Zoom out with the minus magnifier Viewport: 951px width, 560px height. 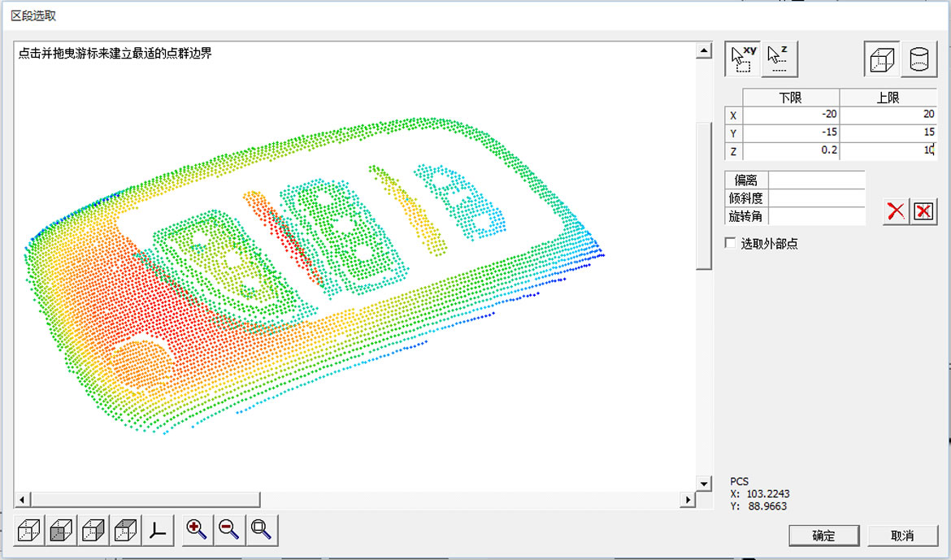[x=229, y=530]
